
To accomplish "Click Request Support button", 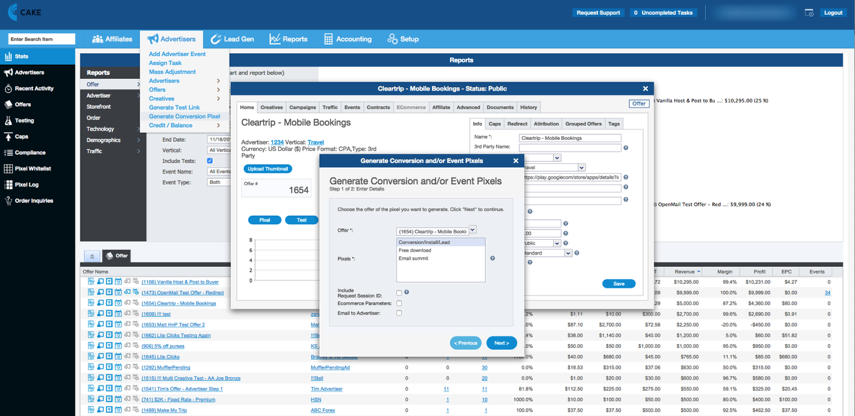I will [x=598, y=13].
